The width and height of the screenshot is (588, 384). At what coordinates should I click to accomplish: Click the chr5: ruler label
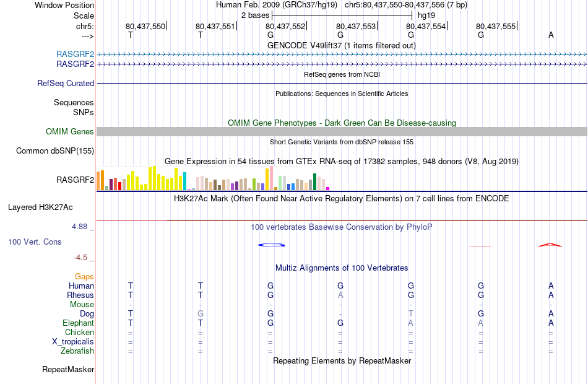[85, 26]
